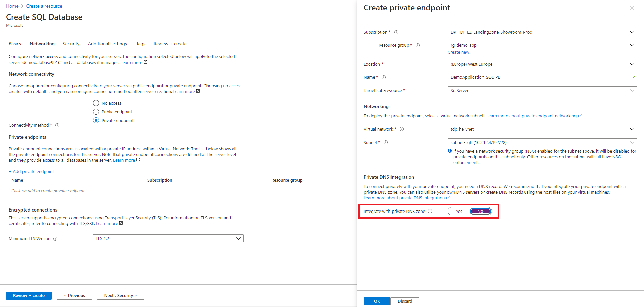Select the Public endpoint radio button

click(x=96, y=112)
